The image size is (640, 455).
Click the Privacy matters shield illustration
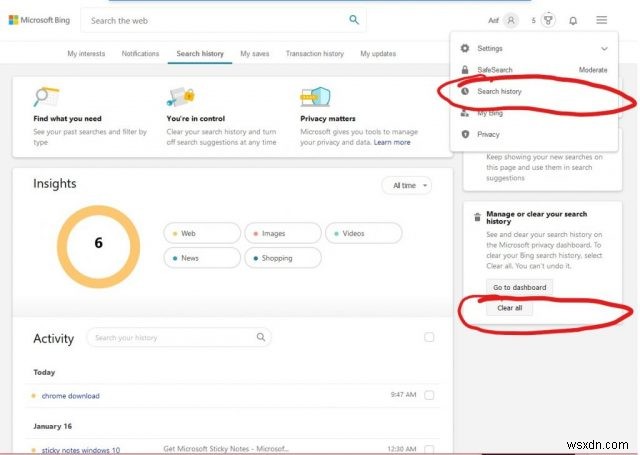tap(315, 97)
